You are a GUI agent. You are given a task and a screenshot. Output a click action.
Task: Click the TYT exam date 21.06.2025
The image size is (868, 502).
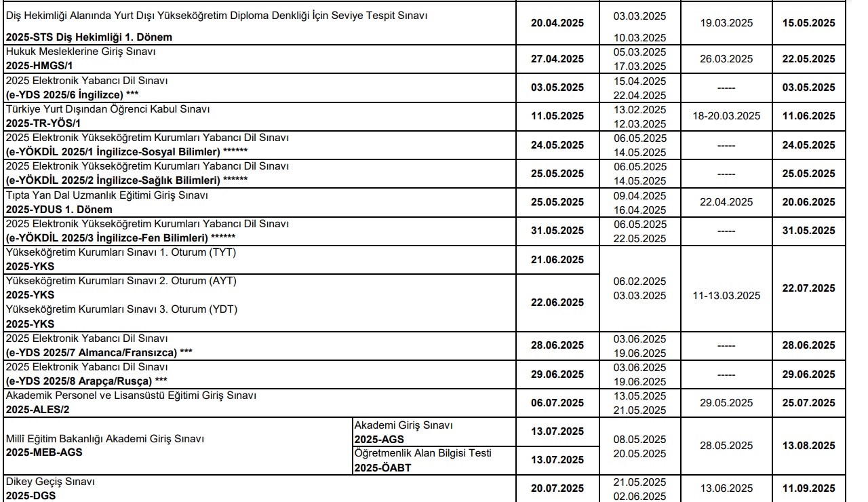click(x=557, y=260)
